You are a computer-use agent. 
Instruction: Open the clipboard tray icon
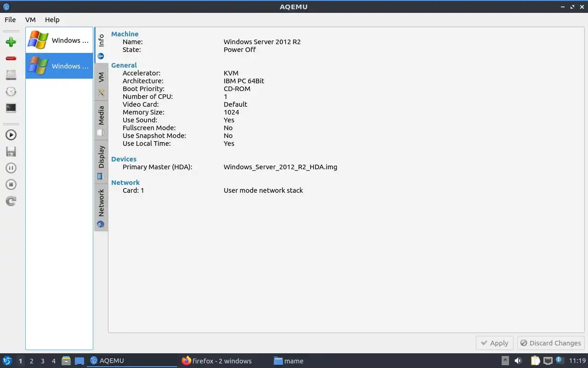pos(535,361)
